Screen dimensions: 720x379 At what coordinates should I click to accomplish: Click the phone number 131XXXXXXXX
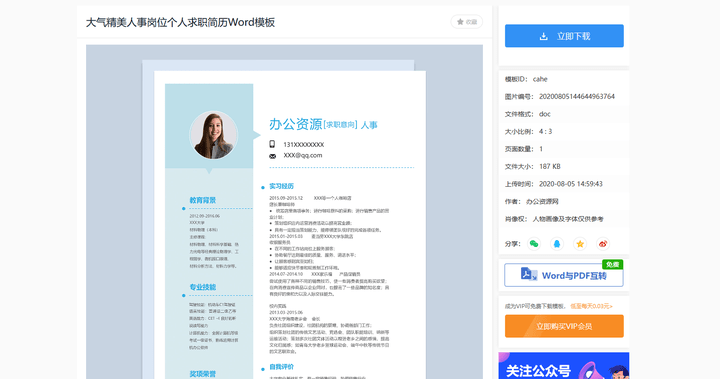(x=304, y=144)
